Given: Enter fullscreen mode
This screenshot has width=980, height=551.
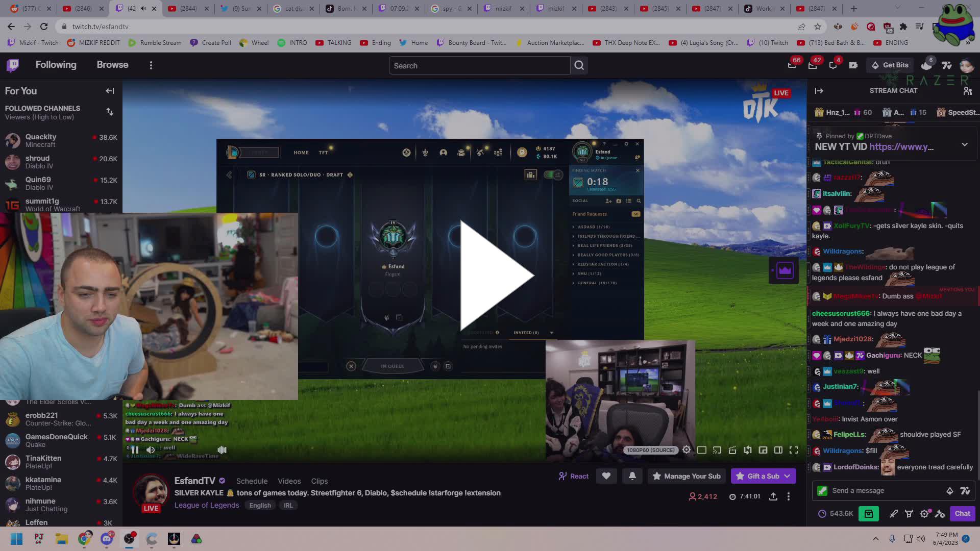Looking at the screenshot, I should (794, 450).
